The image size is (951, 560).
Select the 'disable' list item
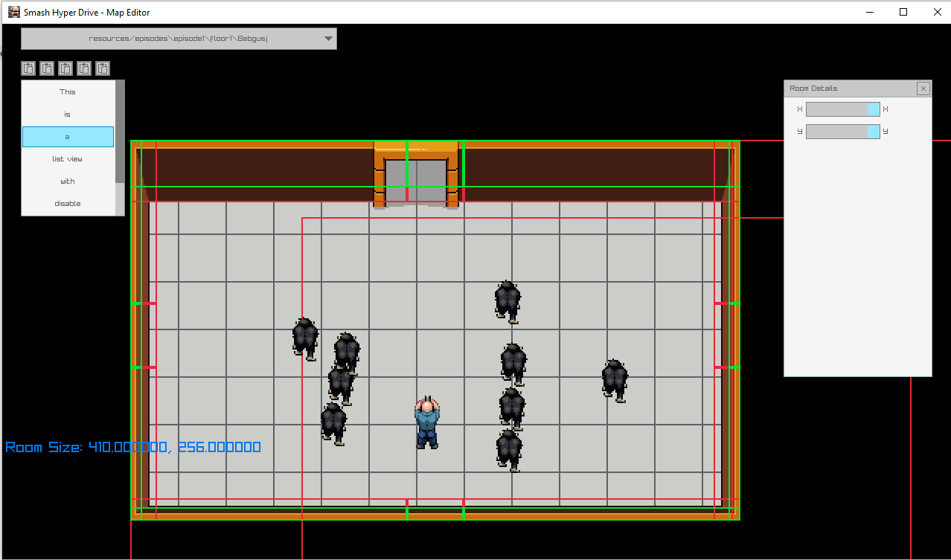click(x=68, y=204)
